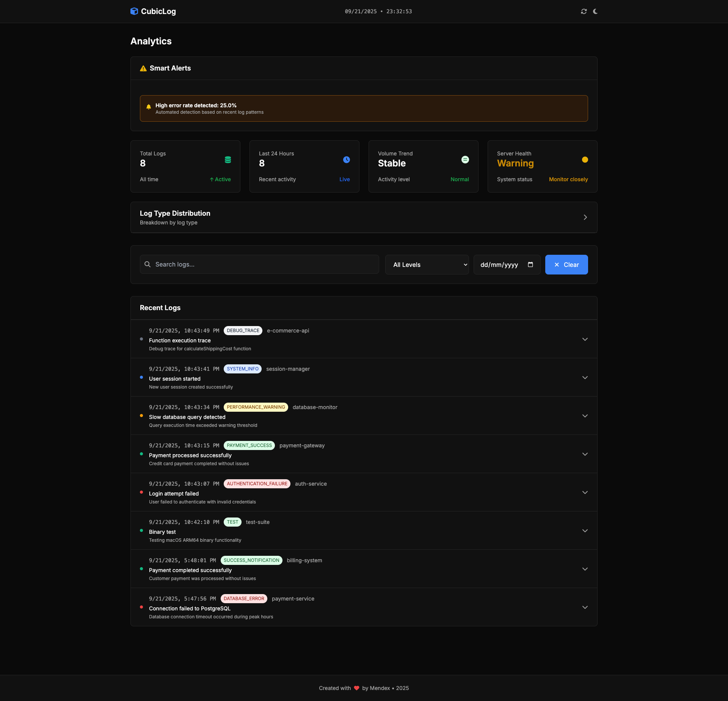Focus the Search logs input field
This screenshot has width=728, height=701.
(x=259, y=264)
